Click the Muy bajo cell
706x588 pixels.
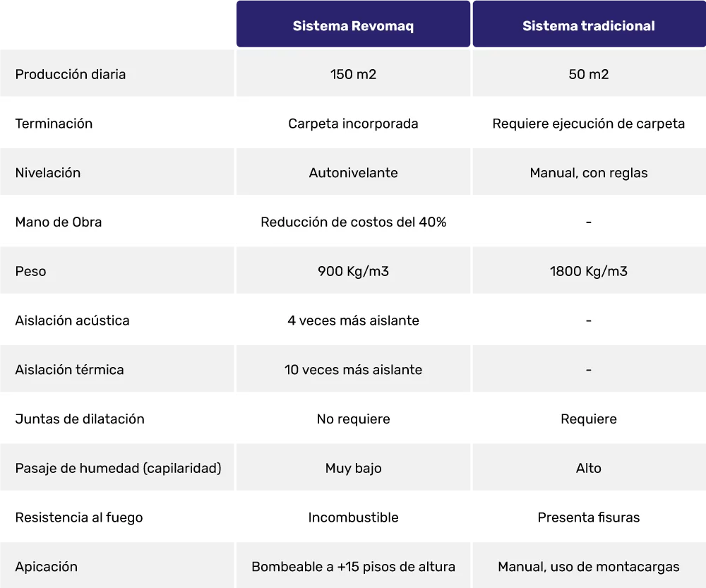(354, 467)
